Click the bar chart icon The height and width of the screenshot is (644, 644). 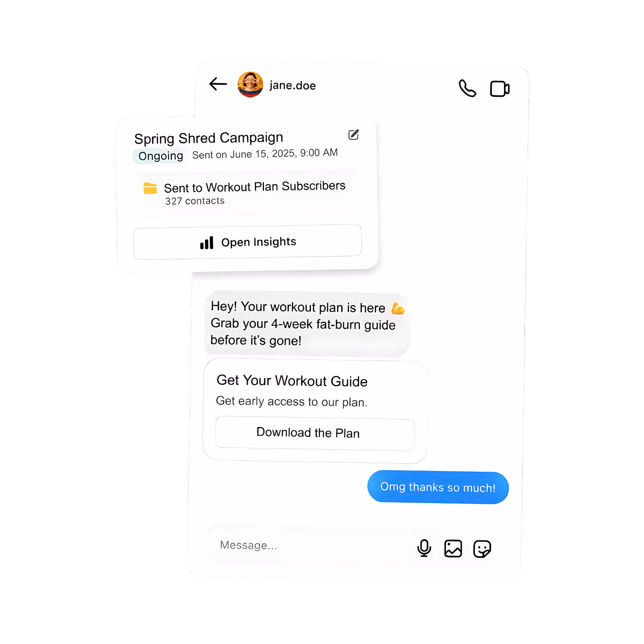[206, 243]
